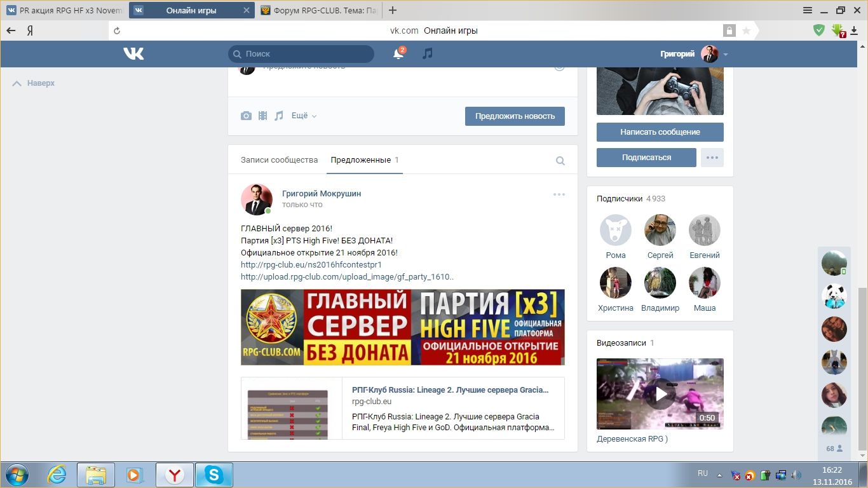Click the Поиск search field
The image size is (868, 488).
301,54
